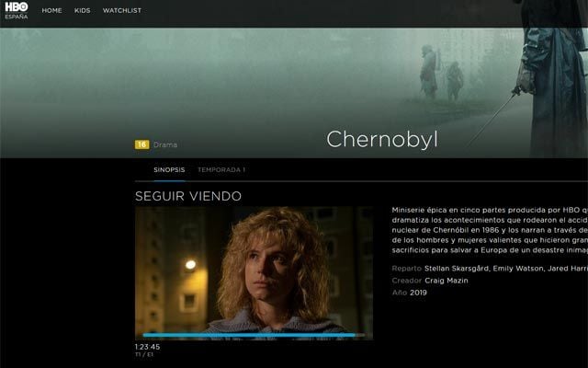Viewport: 588px width, 368px height.
Task: Open the WATCHLIST page
Action: (x=122, y=10)
